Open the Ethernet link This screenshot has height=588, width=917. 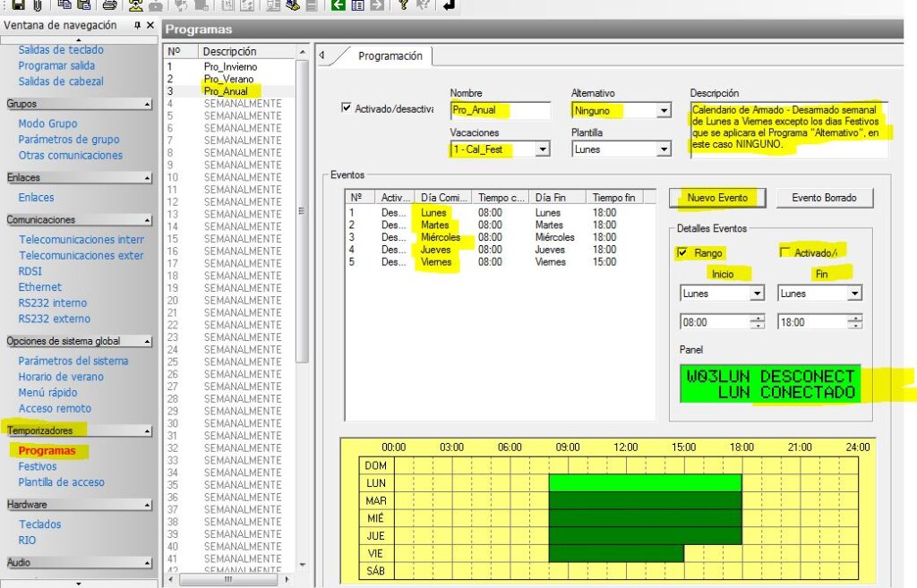point(39,287)
